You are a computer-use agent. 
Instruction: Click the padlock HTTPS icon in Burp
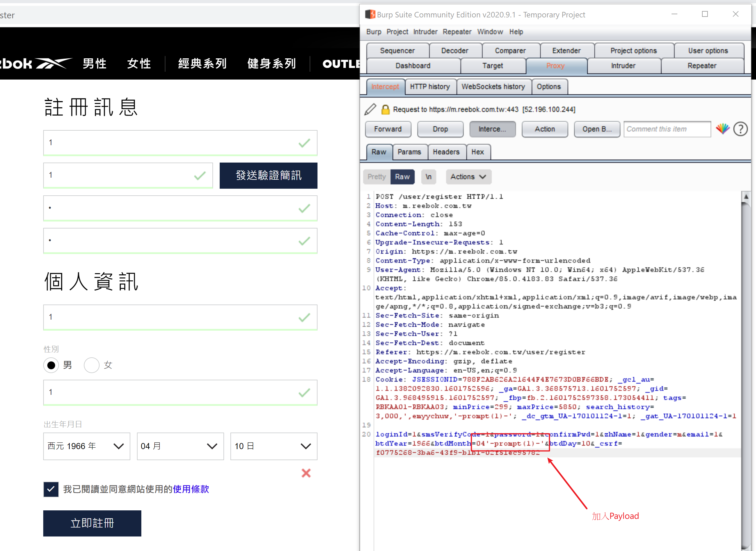tap(385, 109)
